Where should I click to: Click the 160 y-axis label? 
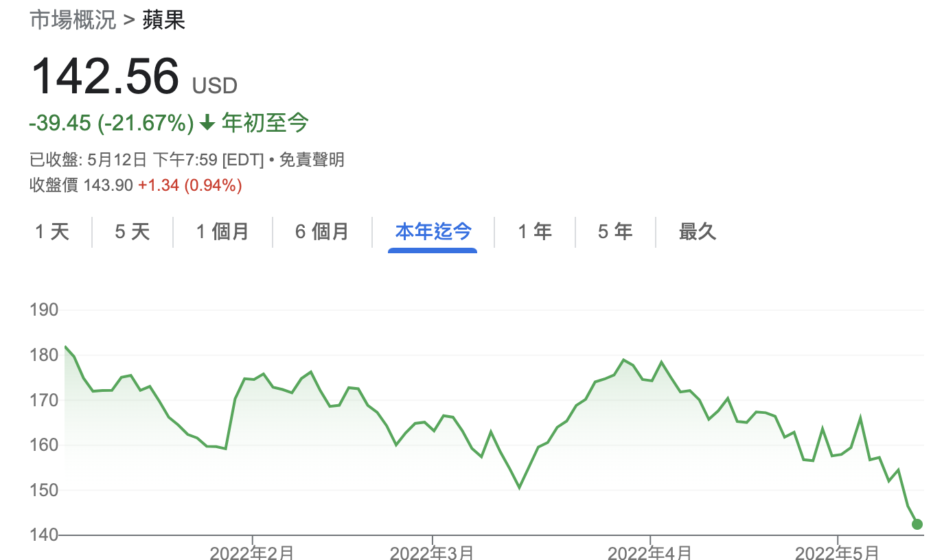point(44,445)
